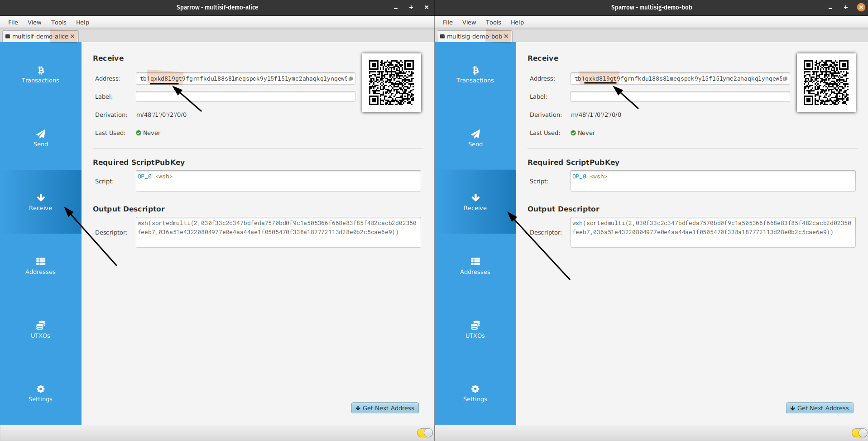Click the Never check icon in bob window

point(573,133)
